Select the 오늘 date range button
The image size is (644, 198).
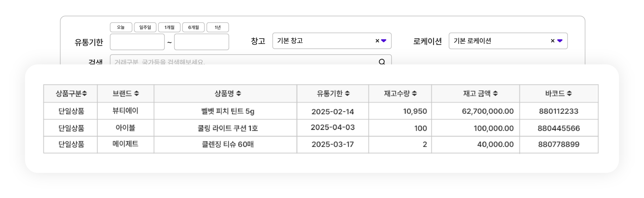click(x=121, y=27)
